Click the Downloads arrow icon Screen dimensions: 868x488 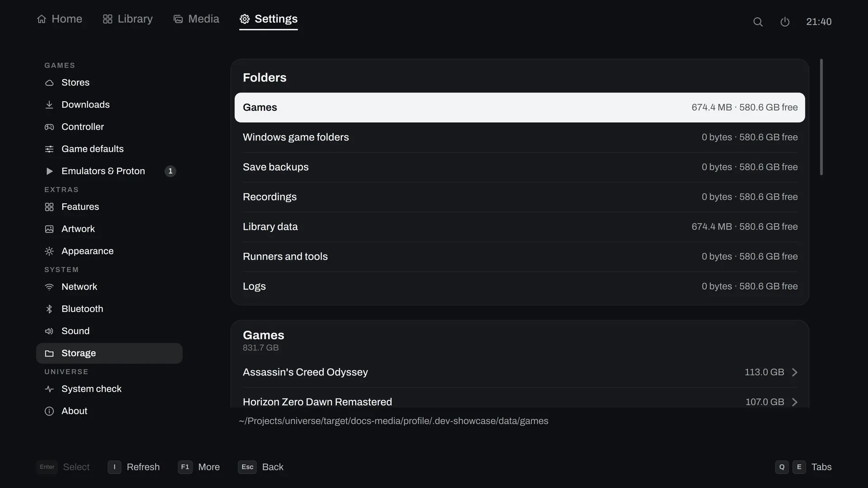(49, 105)
